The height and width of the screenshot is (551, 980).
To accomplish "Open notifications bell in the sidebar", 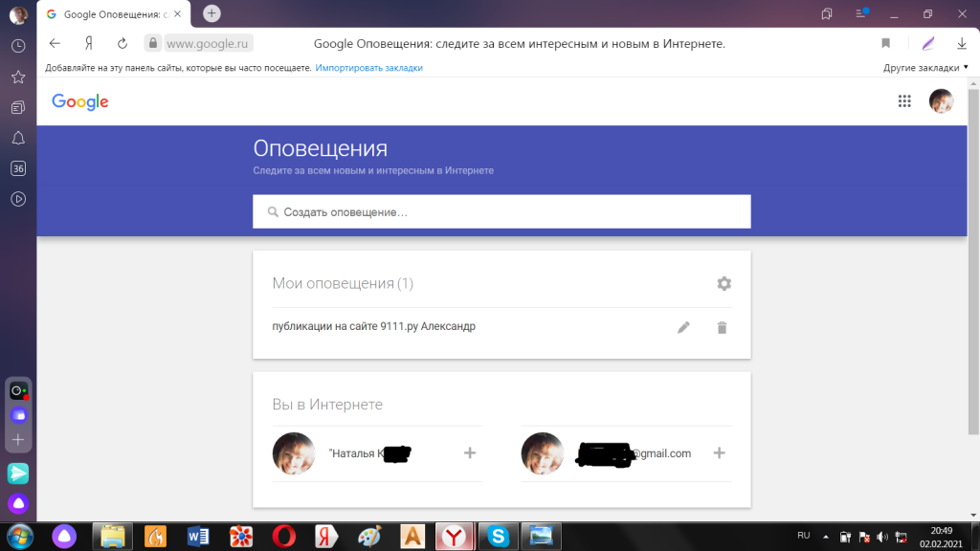I will [17, 138].
